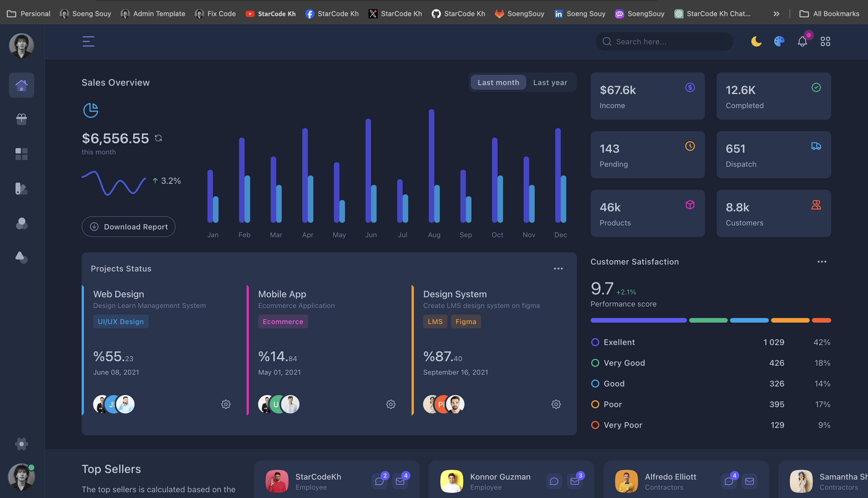Open the All Bookmarks folder
The width and height of the screenshot is (868, 498).
(x=829, y=14)
